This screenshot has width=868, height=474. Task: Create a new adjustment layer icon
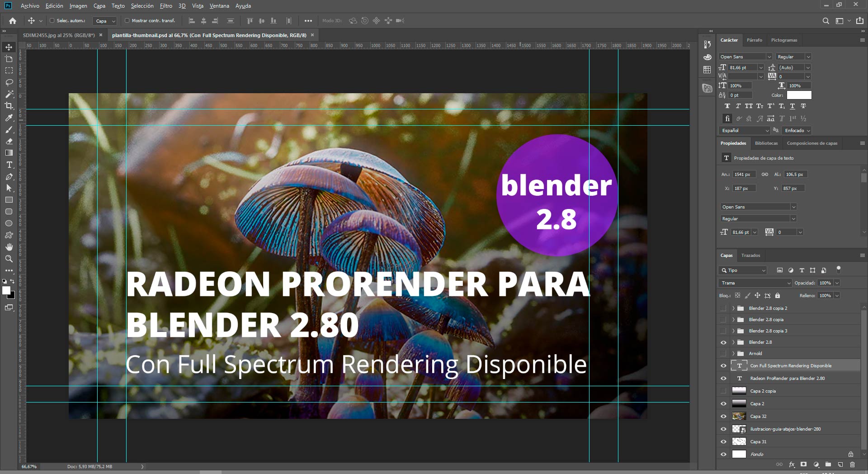816,465
